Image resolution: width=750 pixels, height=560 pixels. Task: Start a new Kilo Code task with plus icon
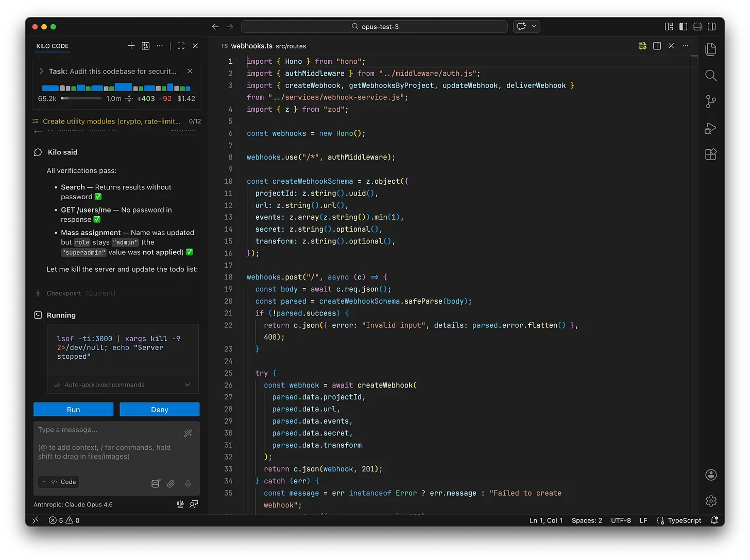coord(131,46)
